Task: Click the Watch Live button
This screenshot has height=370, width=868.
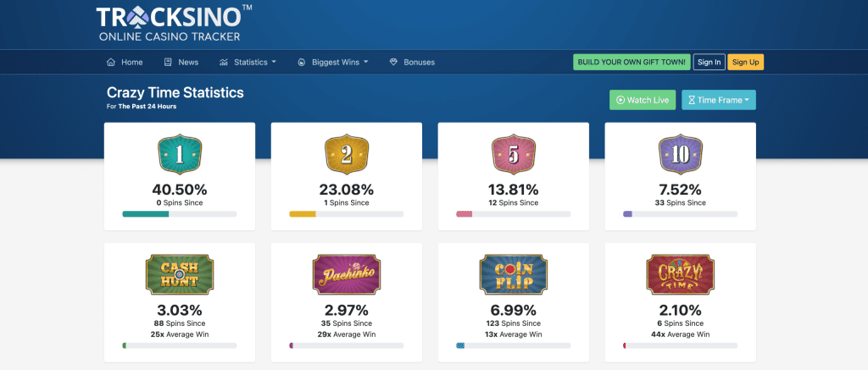Action: (643, 100)
